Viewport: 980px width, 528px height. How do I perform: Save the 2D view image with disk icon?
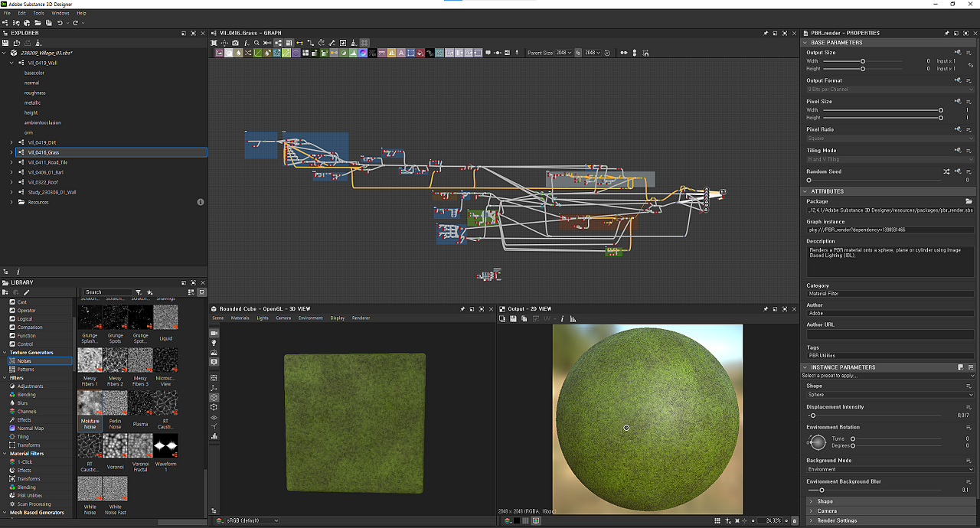(x=513, y=318)
